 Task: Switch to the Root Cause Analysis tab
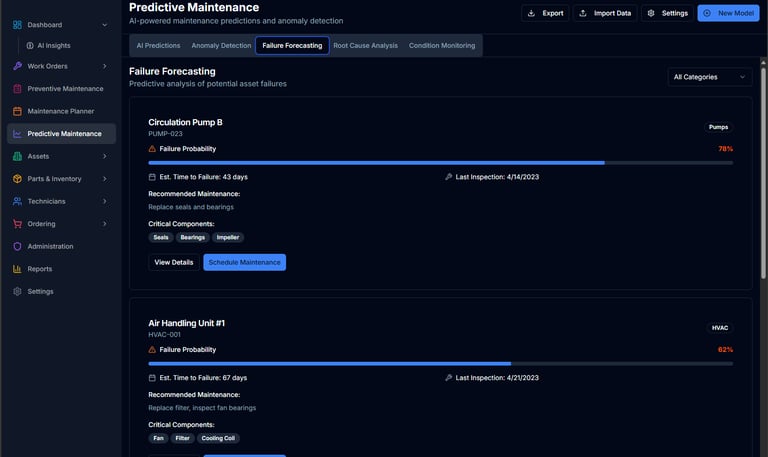365,46
